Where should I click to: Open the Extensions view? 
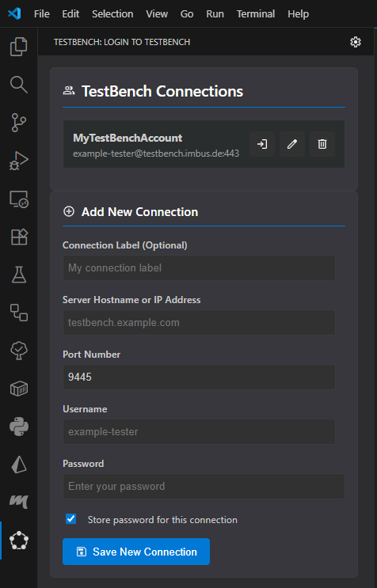19,237
